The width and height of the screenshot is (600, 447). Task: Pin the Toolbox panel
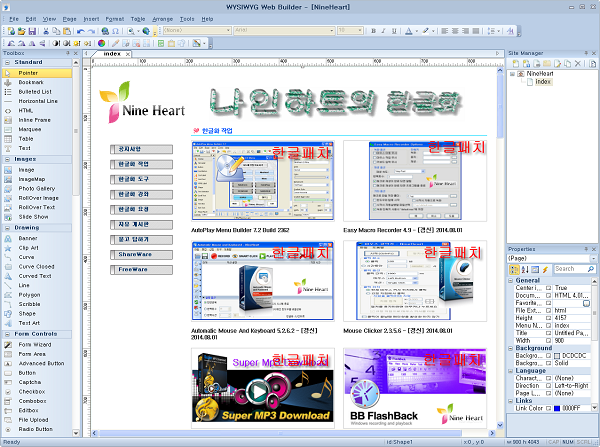coord(68,53)
